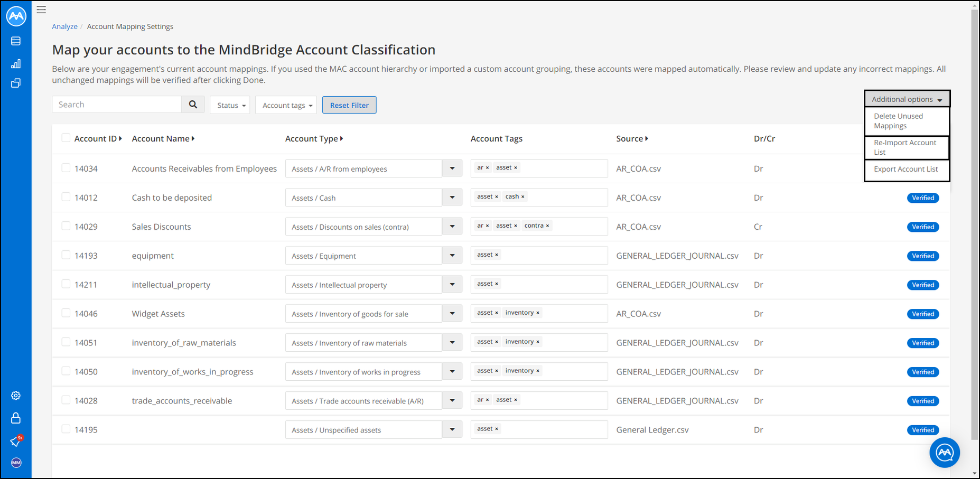Open the Assets / Equipment type dropdown
This screenshot has height=479, width=980.
tap(452, 256)
